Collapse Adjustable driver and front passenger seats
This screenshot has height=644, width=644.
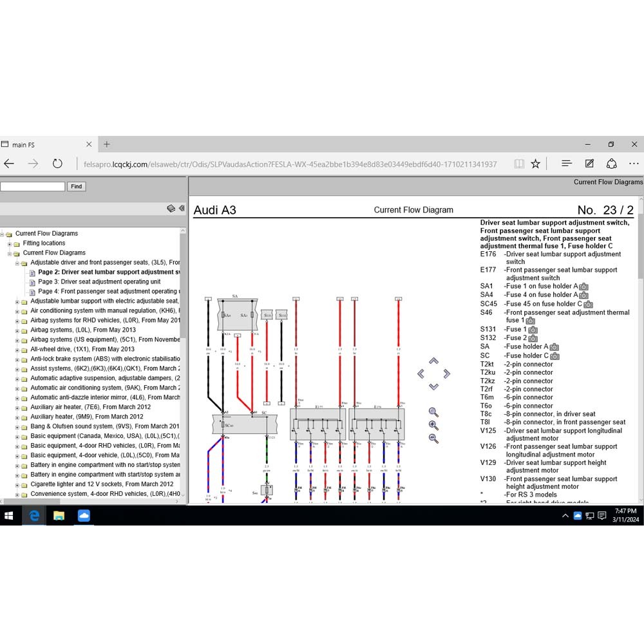click(17, 263)
